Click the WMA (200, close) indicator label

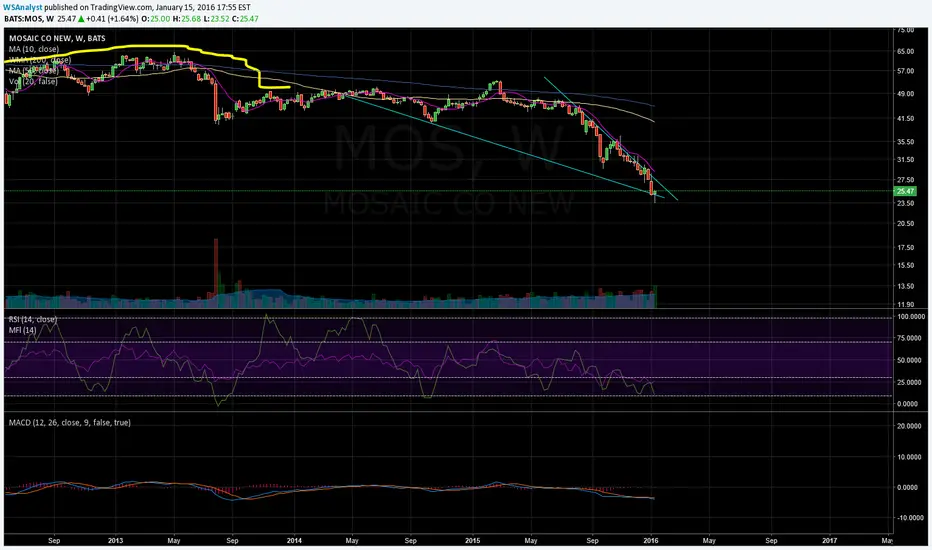(x=40, y=59)
